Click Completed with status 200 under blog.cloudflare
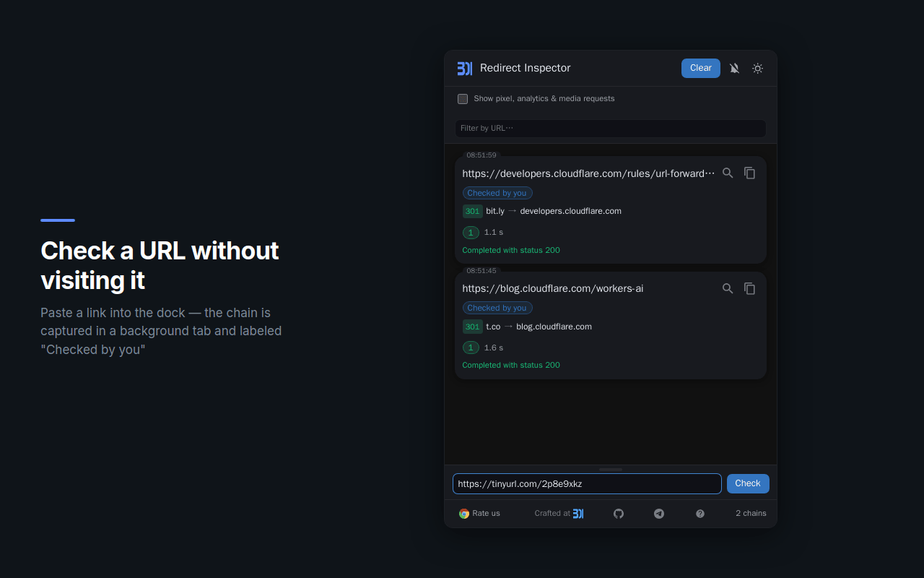The image size is (924, 578). 511,366
